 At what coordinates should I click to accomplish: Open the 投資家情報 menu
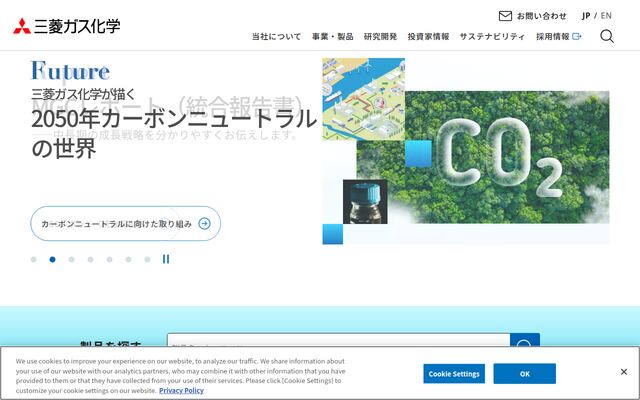point(428,37)
